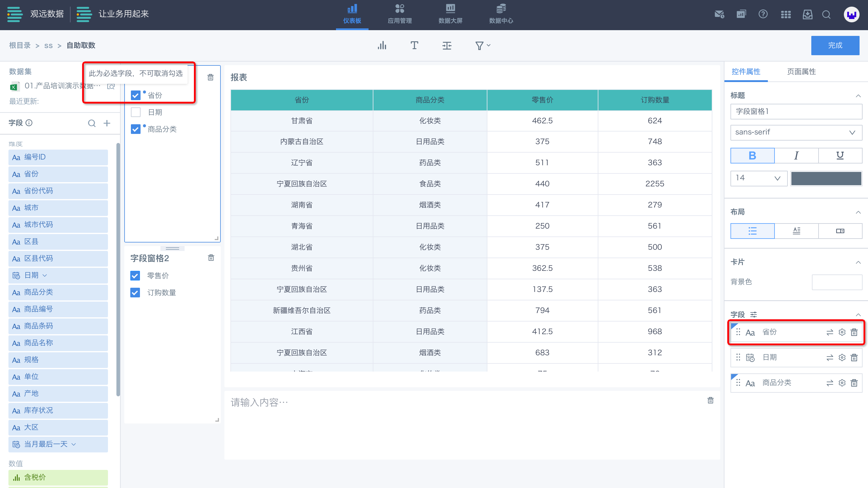The height and width of the screenshot is (488, 868).
Task: Preview the dataset with the inspect icon
Action: click(111, 87)
